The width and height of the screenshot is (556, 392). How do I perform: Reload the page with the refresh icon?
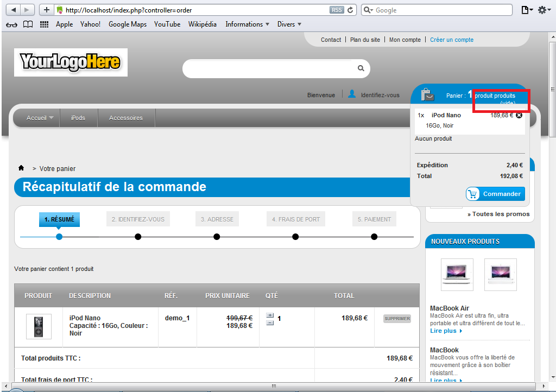click(350, 10)
